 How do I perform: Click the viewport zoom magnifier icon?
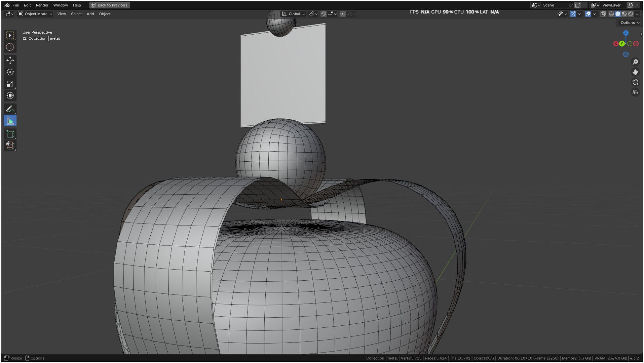point(635,62)
